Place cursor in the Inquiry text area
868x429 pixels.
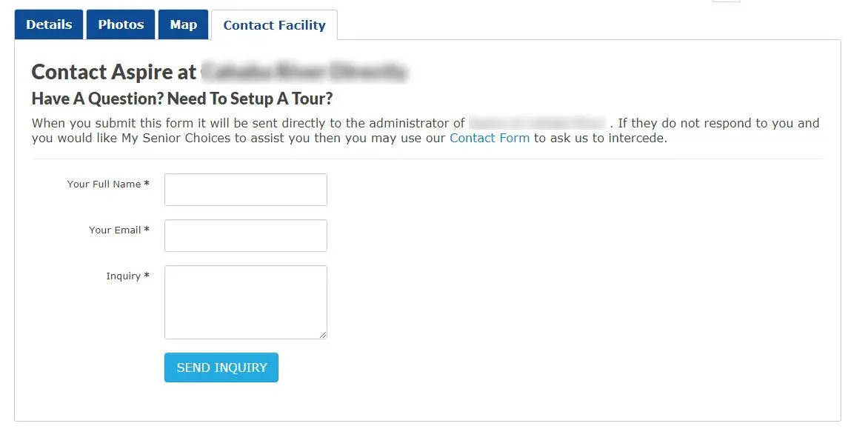[x=245, y=302]
